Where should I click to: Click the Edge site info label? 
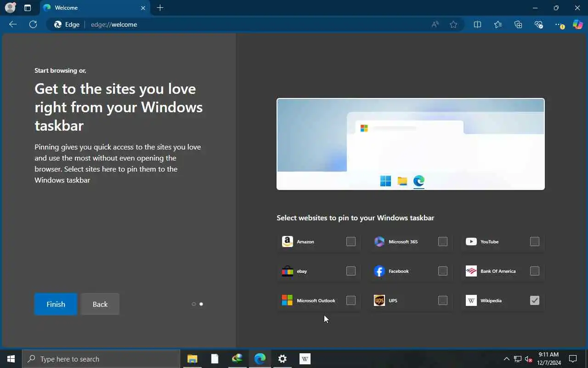click(x=67, y=24)
